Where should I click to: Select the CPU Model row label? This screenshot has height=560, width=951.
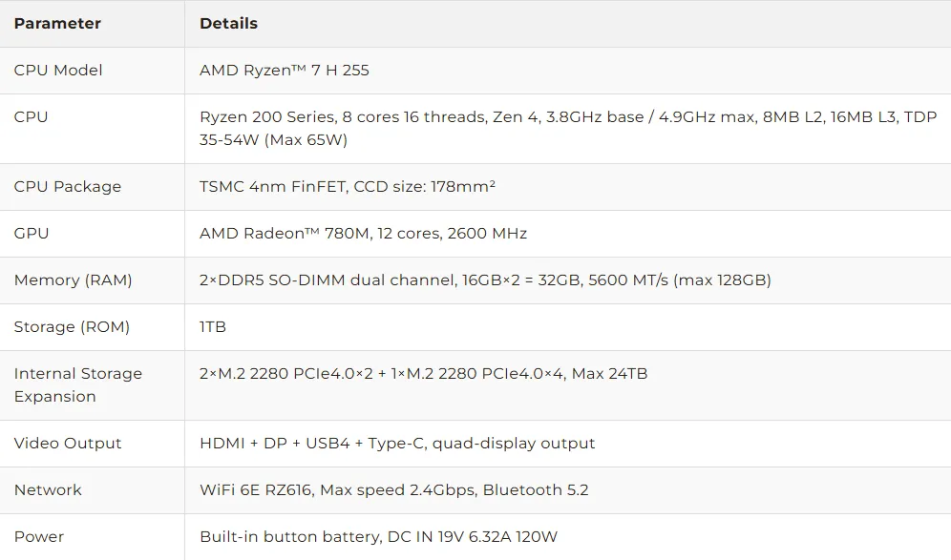coord(58,71)
